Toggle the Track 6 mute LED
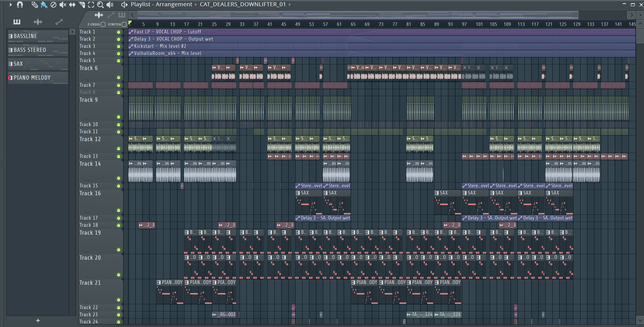The width and height of the screenshot is (644, 327). [119, 77]
